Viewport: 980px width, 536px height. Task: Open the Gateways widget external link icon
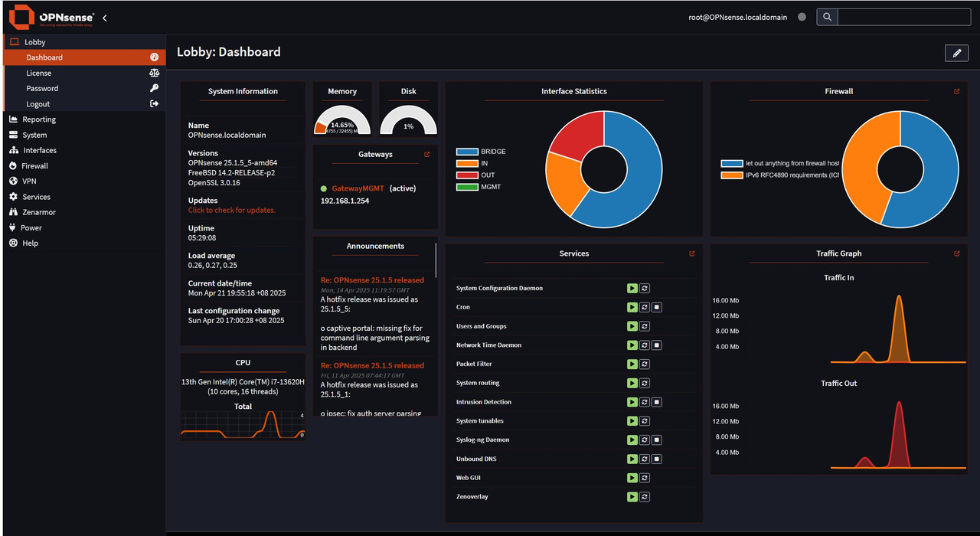427,155
